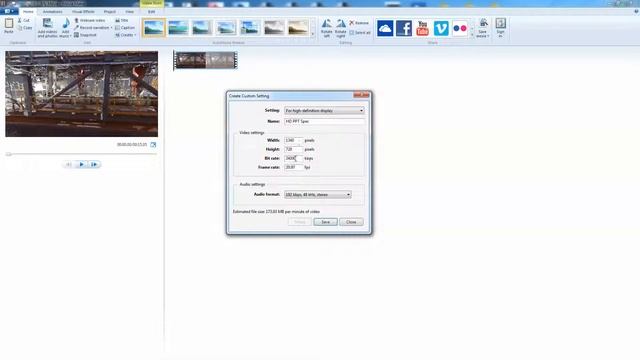The image size is (640, 360).
Task: Click the Next frame button
Action: tap(94, 164)
